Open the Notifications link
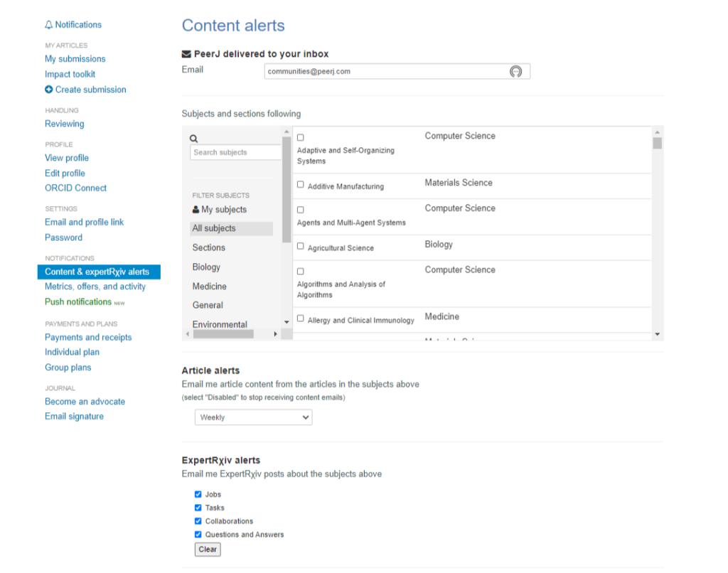 (78, 25)
